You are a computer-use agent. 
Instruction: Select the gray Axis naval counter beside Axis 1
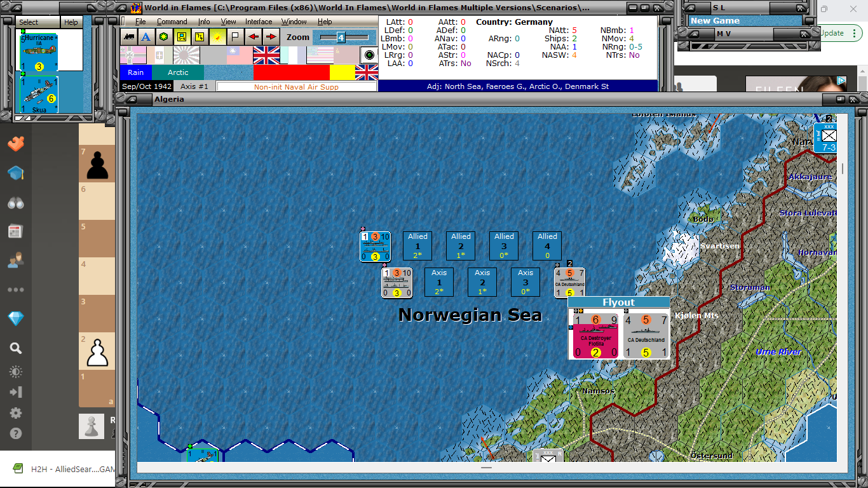coord(397,283)
